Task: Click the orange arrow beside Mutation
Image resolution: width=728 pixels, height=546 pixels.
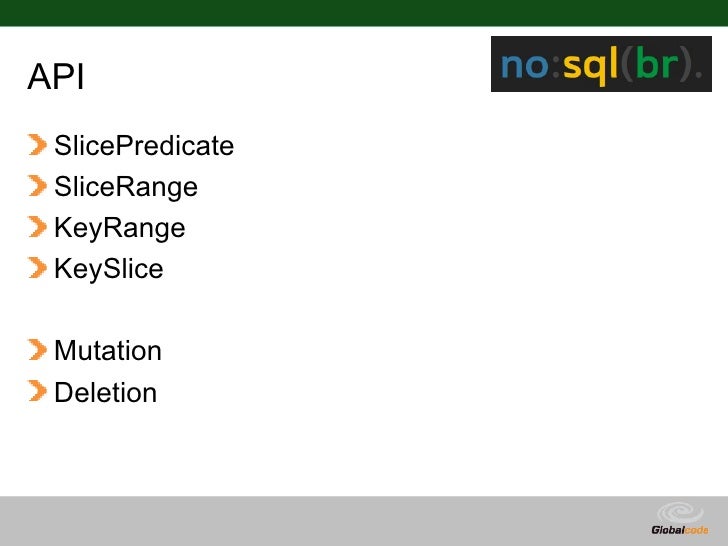Action: coord(37,350)
